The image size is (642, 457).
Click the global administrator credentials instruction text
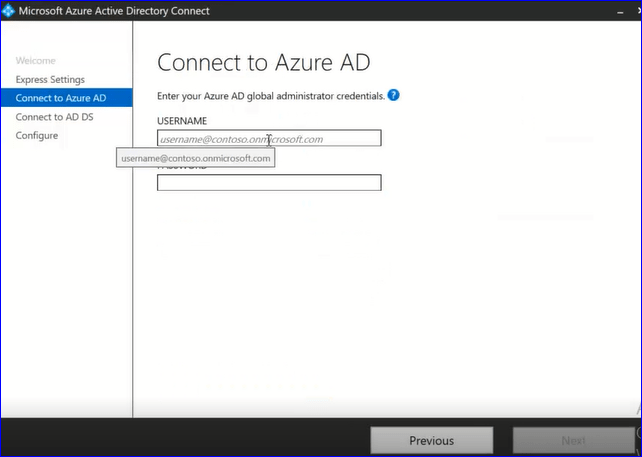[271, 96]
